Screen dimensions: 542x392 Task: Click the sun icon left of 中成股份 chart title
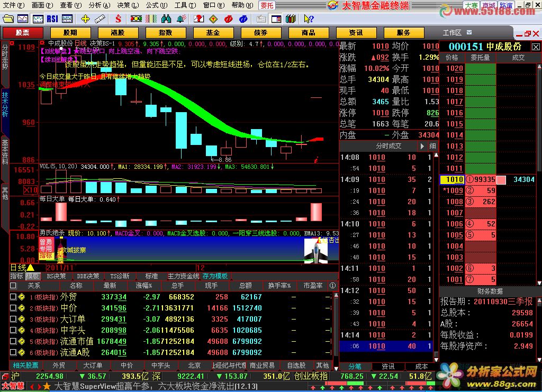(42, 43)
